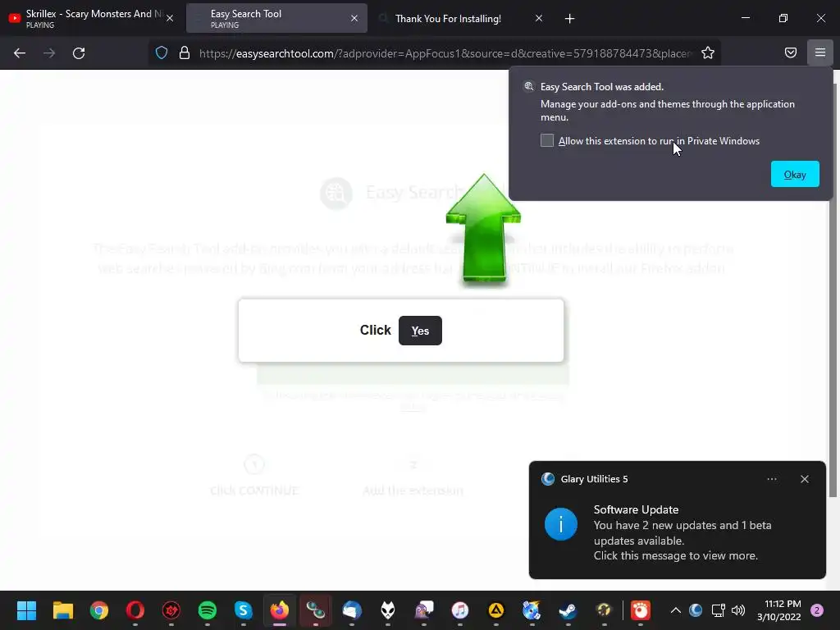Viewport: 840px width, 630px height.
Task: Click the Okay button in add-on popup
Action: pyautogui.click(x=795, y=174)
